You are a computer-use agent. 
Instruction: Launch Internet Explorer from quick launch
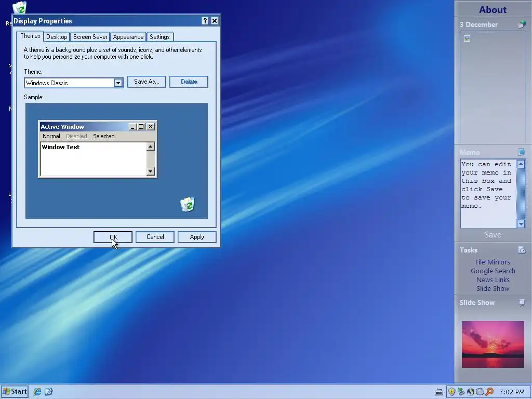tap(37, 392)
